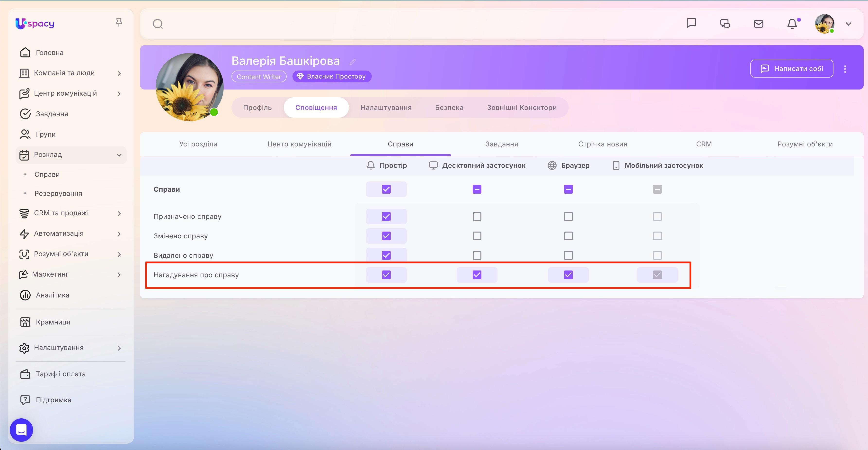Click the Аналітика chart icon

click(x=25, y=295)
